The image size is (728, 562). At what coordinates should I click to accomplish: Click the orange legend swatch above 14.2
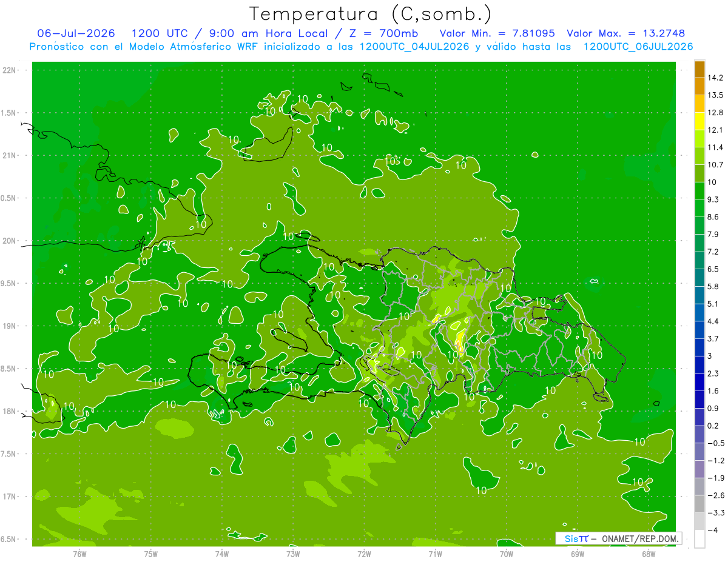pyautogui.click(x=699, y=69)
